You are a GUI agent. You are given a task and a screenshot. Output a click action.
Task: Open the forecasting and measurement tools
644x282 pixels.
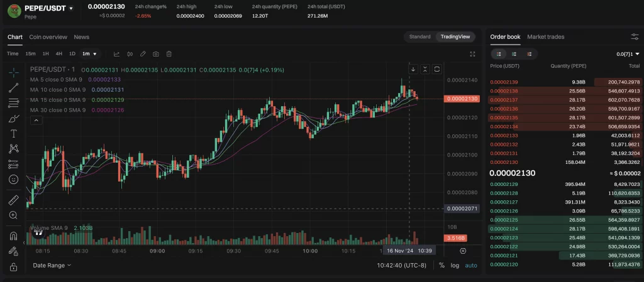point(14,165)
